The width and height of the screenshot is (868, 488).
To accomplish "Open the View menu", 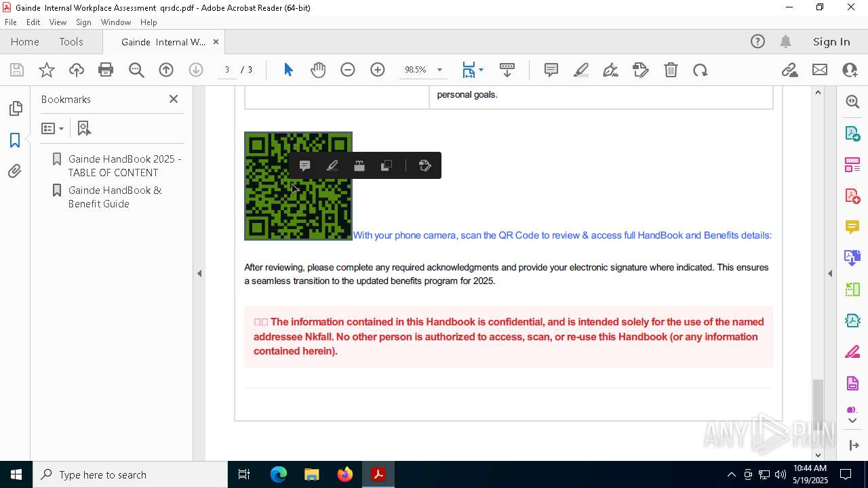I will (58, 22).
